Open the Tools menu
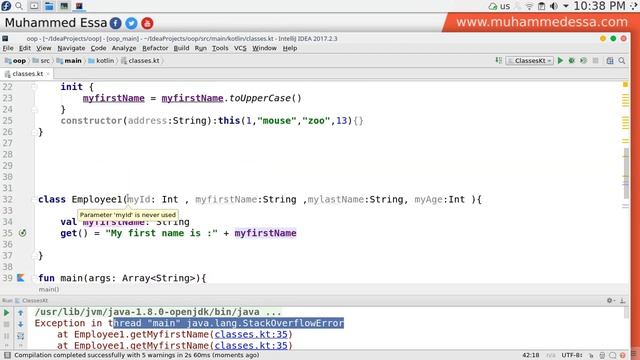Image resolution: width=640 pixels, height=360 pixels. pos(220,48)
